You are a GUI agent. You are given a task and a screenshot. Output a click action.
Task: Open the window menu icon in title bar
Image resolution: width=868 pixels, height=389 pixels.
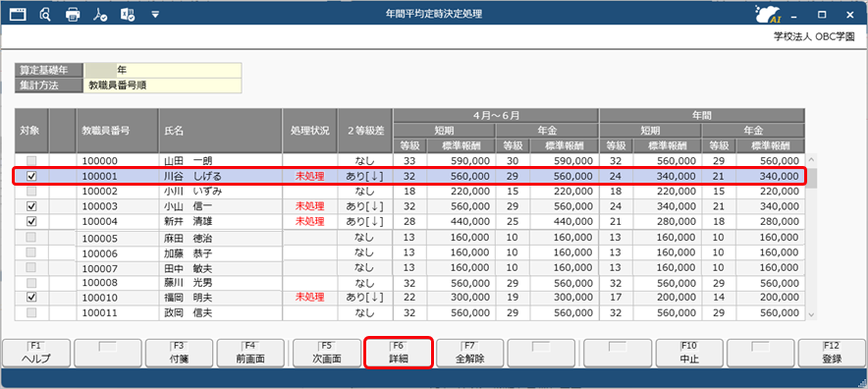click(x=18, y=15)
